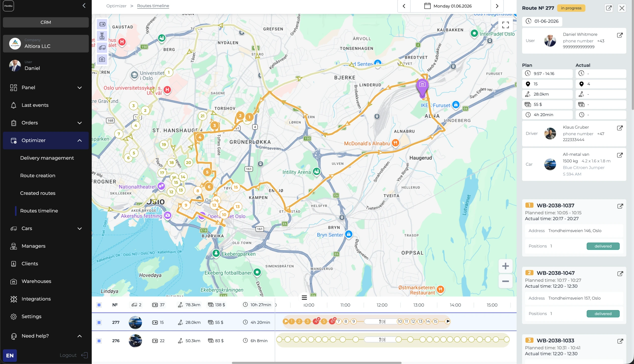This screenshot has width=634, height=364.
Task: Toggle drivers map layer icon
Action: [x=102, y=36]
